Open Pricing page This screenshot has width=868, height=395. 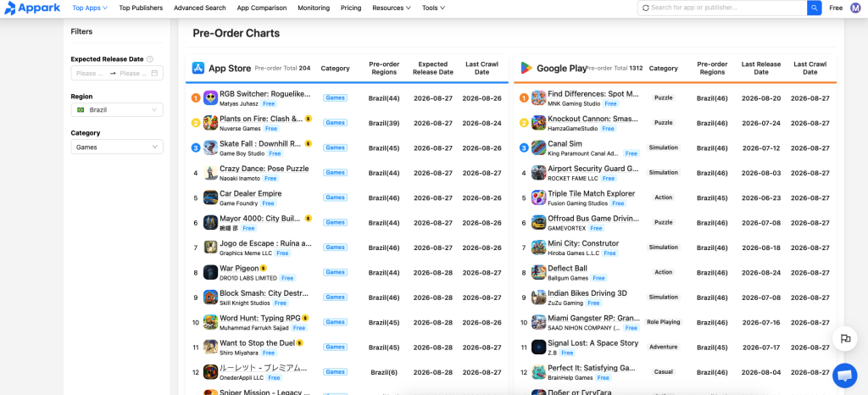pyautogui.click(x=351, y=8)
